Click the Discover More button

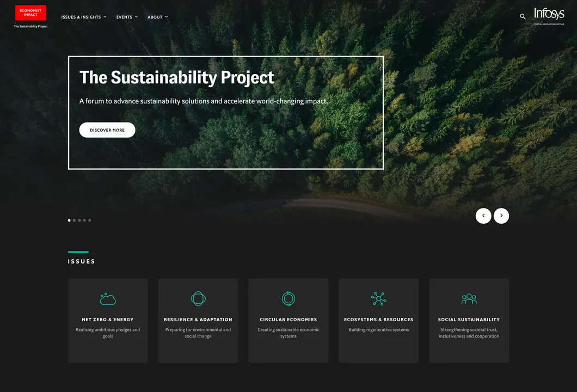tap(107, 130)
